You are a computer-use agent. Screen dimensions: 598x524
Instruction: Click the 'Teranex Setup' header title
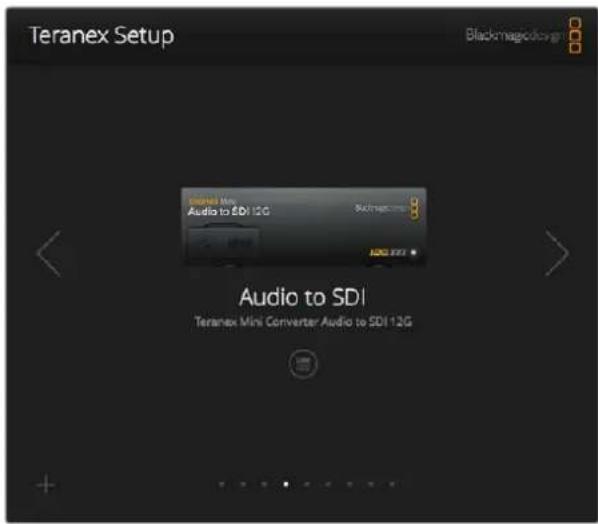102,35
